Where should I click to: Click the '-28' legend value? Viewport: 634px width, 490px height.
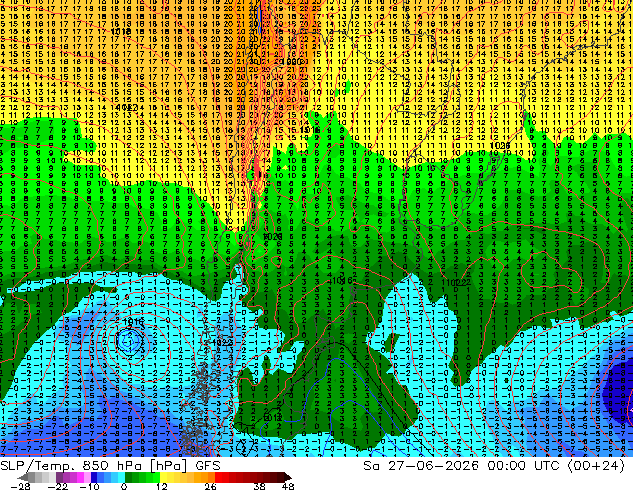tap(20, 486)
